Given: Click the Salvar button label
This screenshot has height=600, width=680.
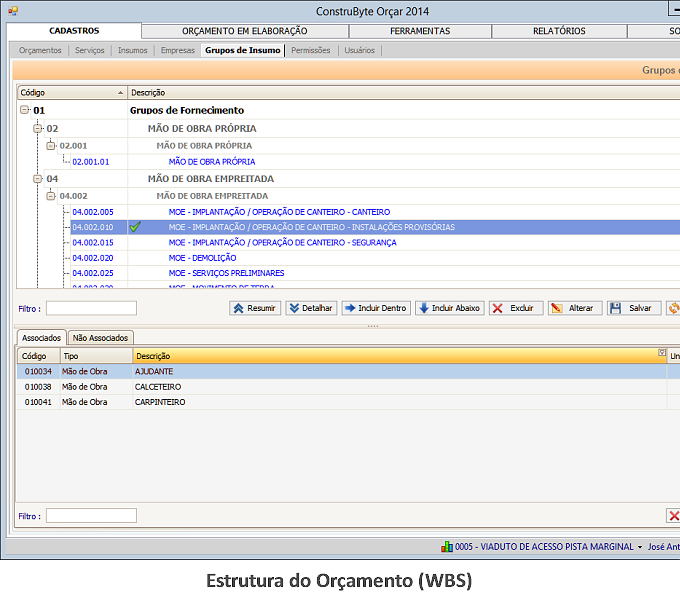Looking at the screenshot, I should [640, 308].
